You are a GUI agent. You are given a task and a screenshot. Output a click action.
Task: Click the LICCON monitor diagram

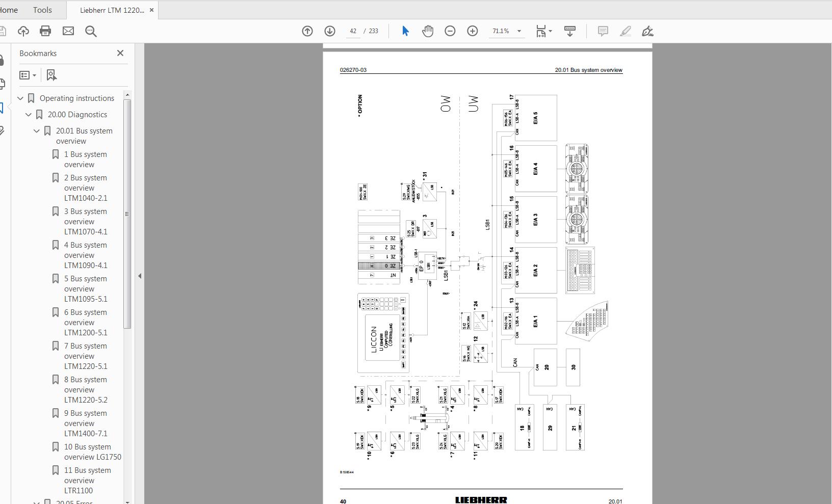click(x=383, y=333)
